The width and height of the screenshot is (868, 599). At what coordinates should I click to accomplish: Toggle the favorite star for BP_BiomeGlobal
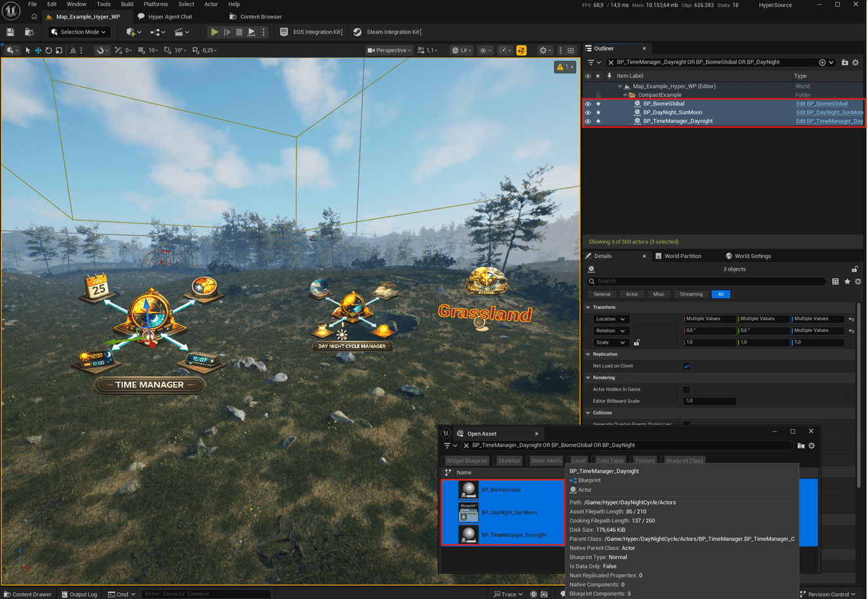(x=598, y=104)
